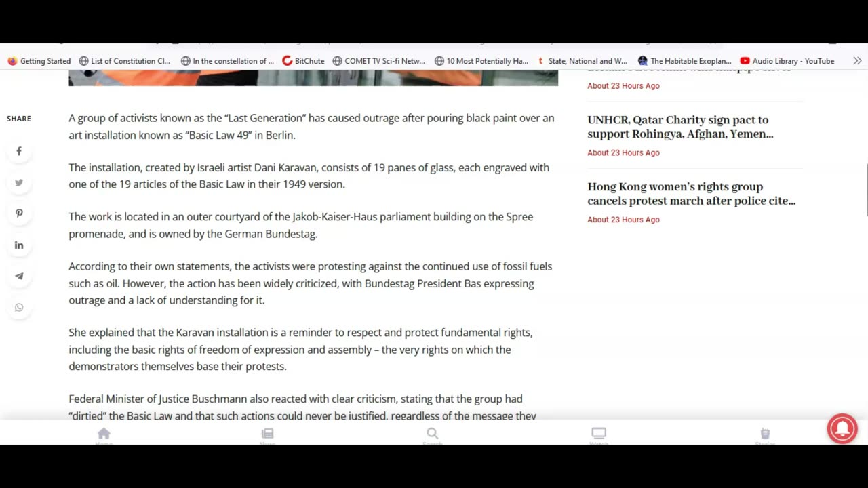Image resolution: width=868 pixels, height=488 pixels.
Task: Share the article on LinkedIn
Action: point(19,245)
